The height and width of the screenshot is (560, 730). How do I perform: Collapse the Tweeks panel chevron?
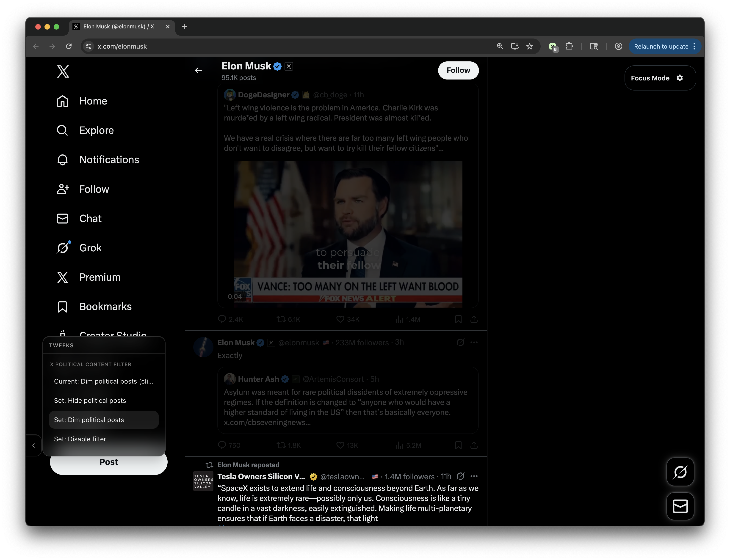pyautogui.click(x=34, y=445)
